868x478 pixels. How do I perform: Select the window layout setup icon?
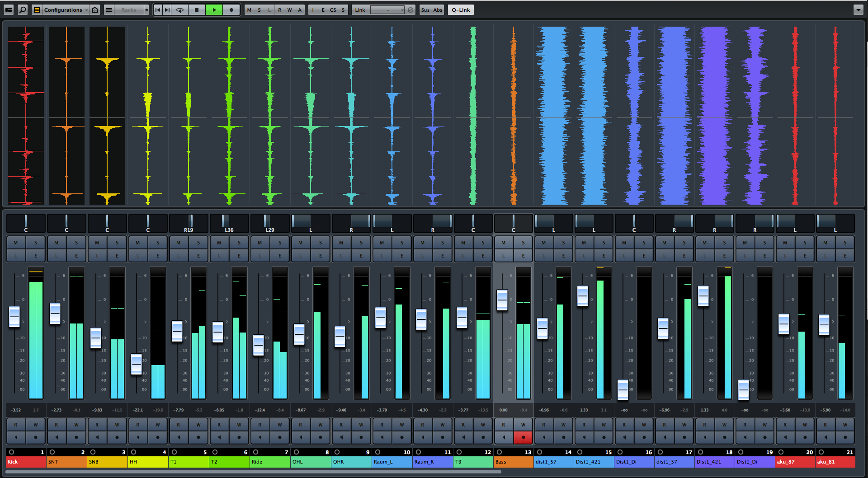(x=9, y=9)
